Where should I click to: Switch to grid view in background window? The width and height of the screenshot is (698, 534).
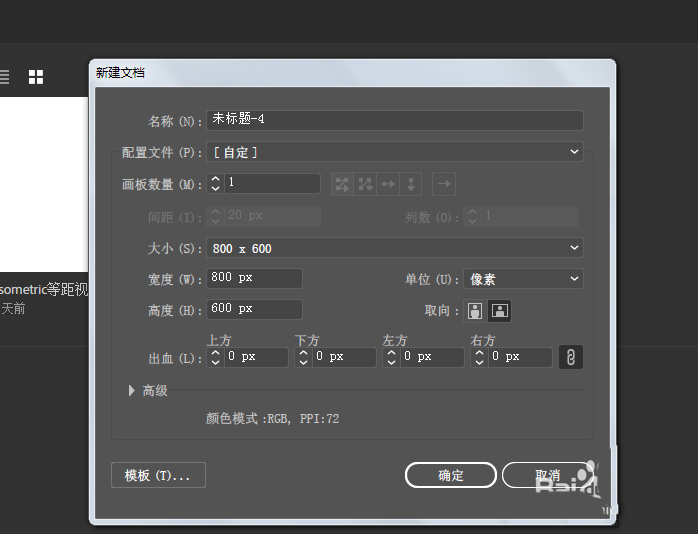36,77
